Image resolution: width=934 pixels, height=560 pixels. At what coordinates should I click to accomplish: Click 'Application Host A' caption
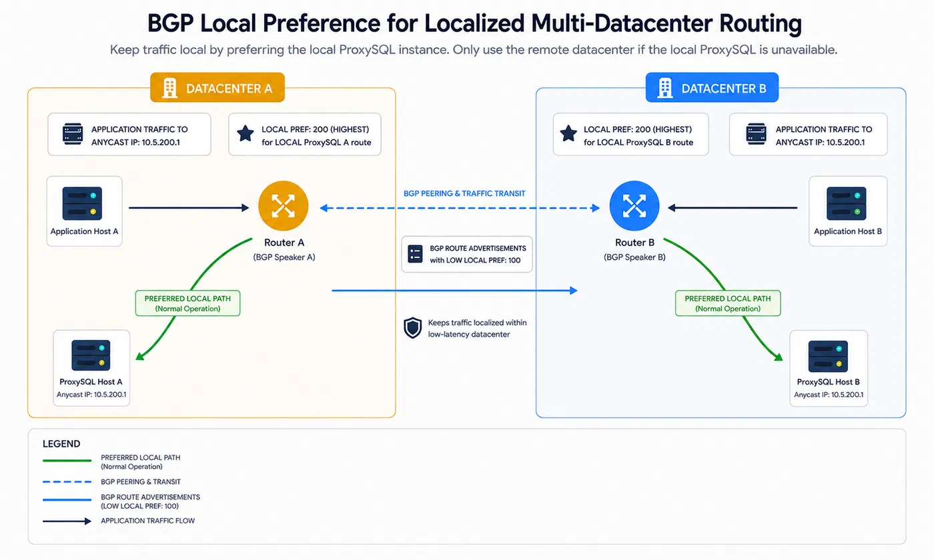(84, 231)
